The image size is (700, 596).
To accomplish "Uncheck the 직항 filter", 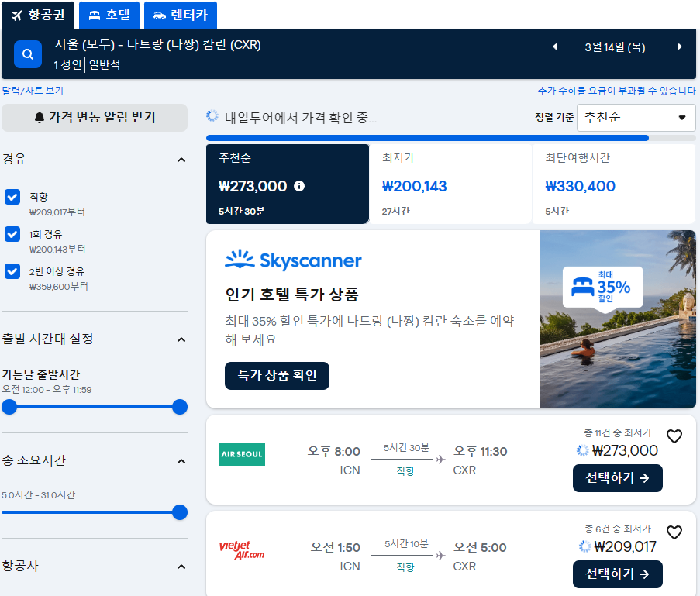I will click(12, 197).
